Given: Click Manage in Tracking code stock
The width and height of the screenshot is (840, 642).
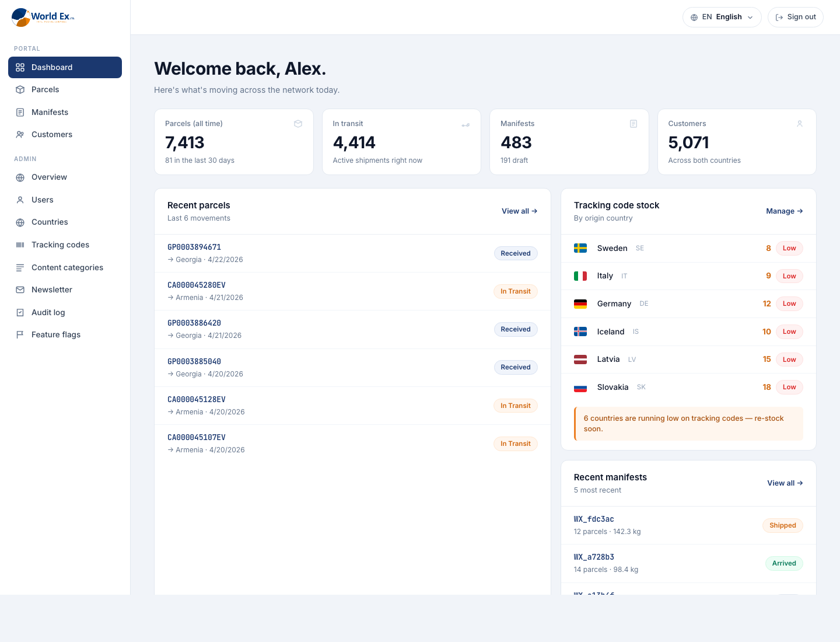Looking at the screenshot, I should (785, 211).
